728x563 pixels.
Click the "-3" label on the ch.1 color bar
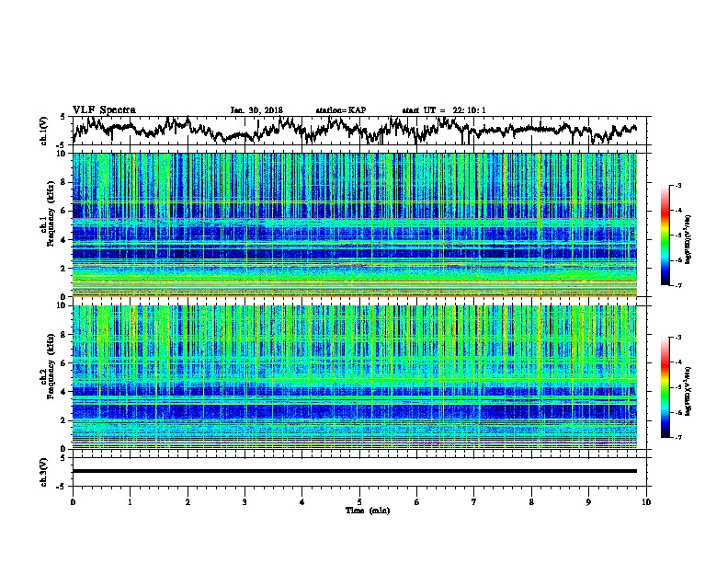click(678, 185)
